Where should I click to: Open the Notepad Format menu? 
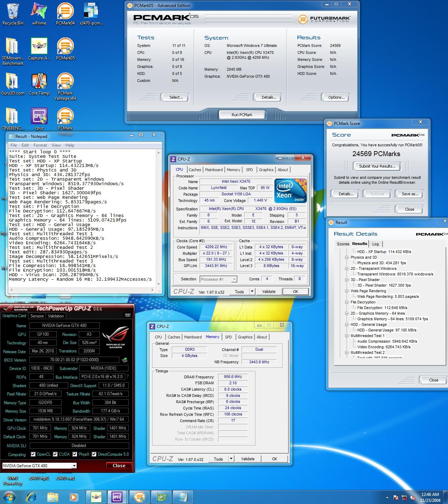(x=40, y=145)
